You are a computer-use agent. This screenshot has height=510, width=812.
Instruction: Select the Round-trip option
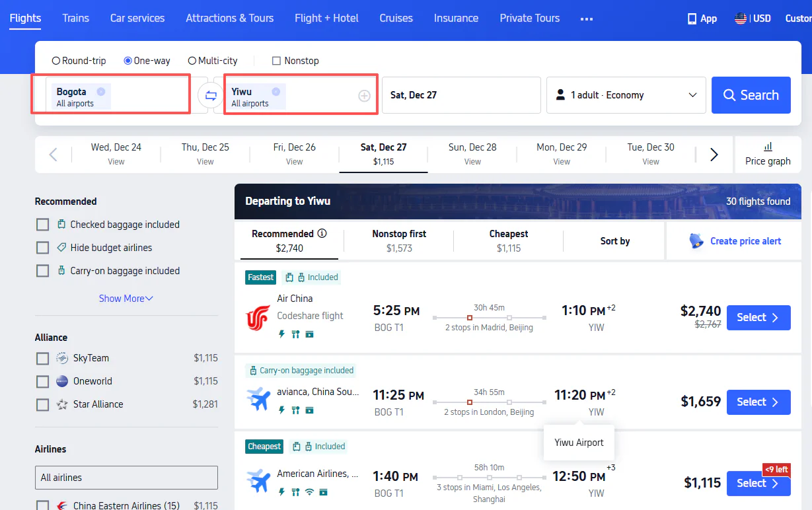point(56,61)
